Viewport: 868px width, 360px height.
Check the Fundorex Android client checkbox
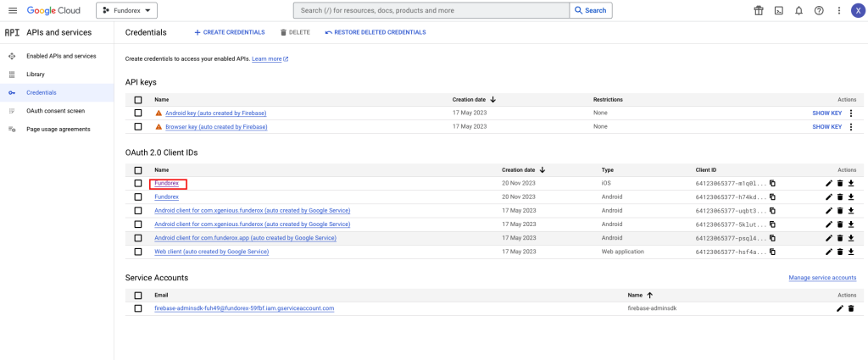[138, 197]
